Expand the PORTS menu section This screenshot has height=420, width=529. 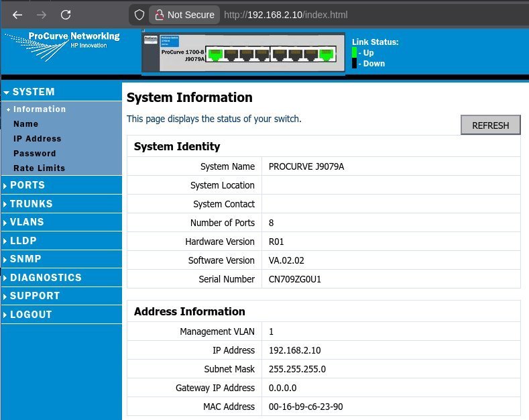(x=27, y=185)
